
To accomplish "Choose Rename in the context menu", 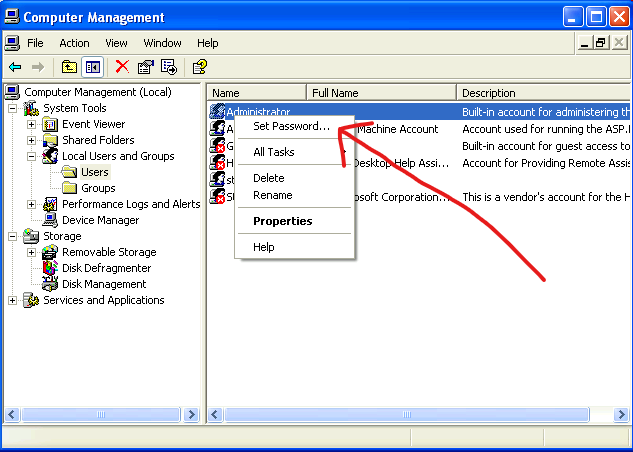I will (295, 195).
